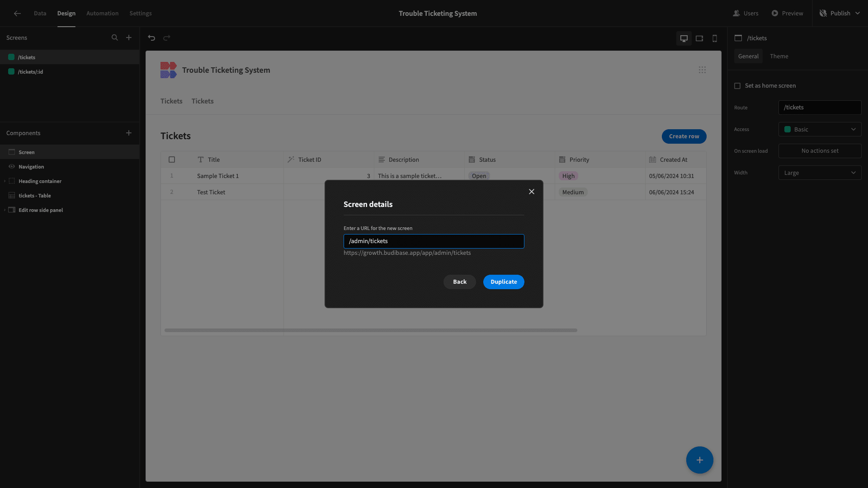Click the /tickets screen green swatch
Viewport: 868px width, 488px height.
11,57
